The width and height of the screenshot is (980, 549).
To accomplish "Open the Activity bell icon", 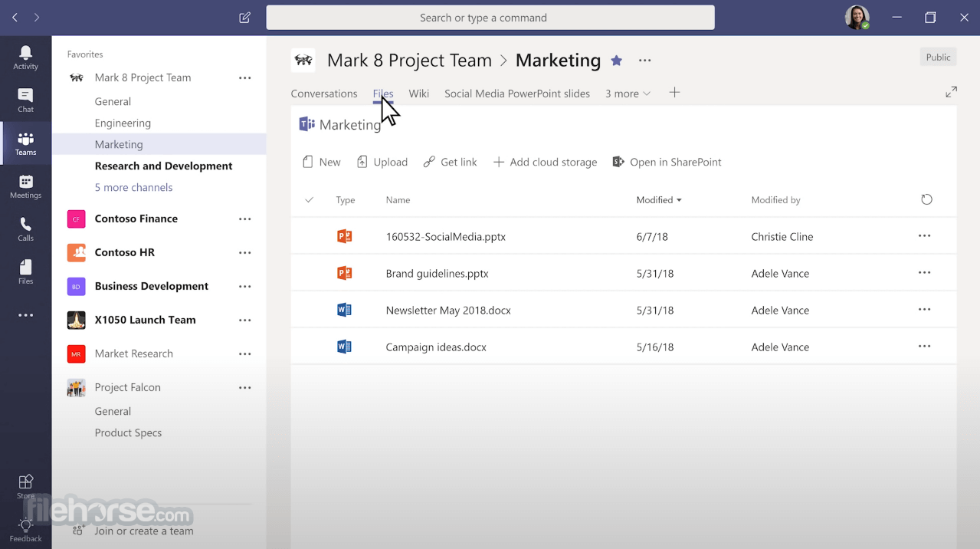I will [25, 58].
